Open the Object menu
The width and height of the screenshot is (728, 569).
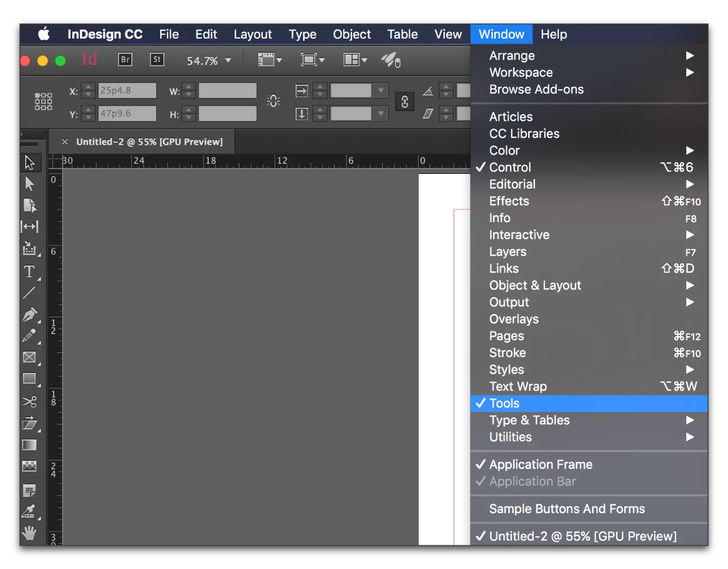pyautogui.click(x=352, y=34)
